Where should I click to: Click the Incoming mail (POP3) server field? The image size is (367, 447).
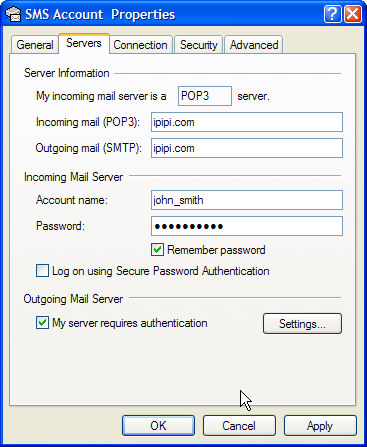pyautogui.click(x=247, y=122)
